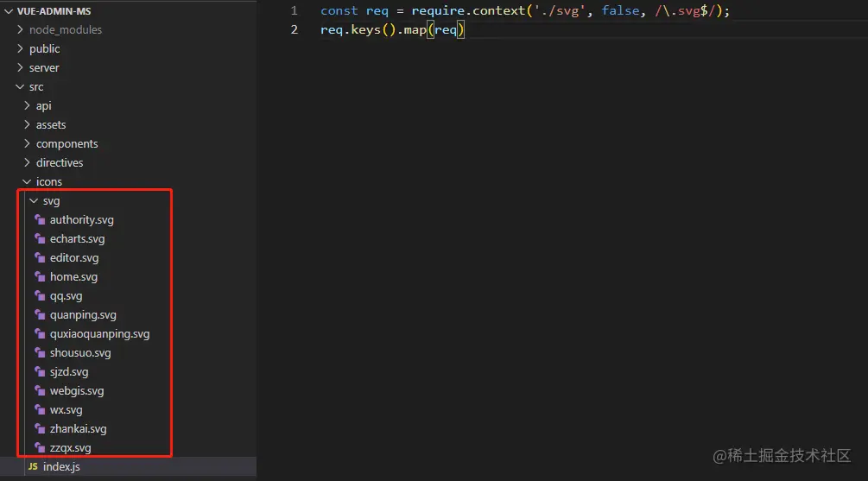The image size is (868, 481).
Task: Open echarts.svg in the explorer
Action: tap(77, 238)
